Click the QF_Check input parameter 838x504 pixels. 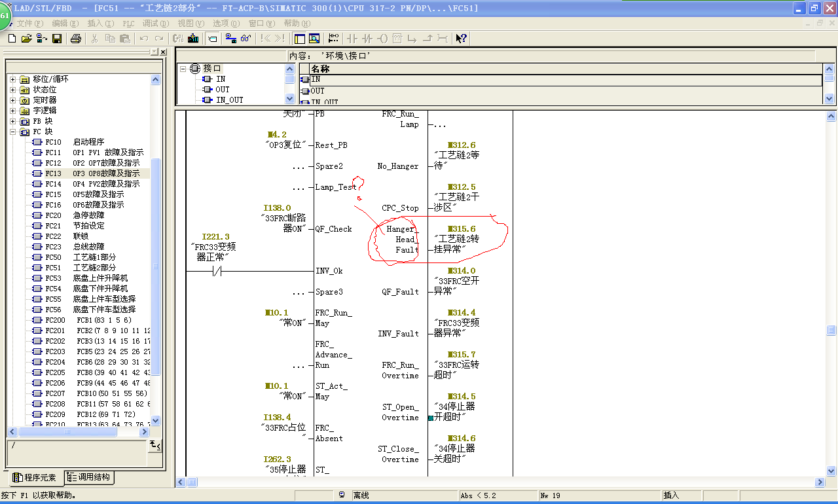click(x=333, y=229)
